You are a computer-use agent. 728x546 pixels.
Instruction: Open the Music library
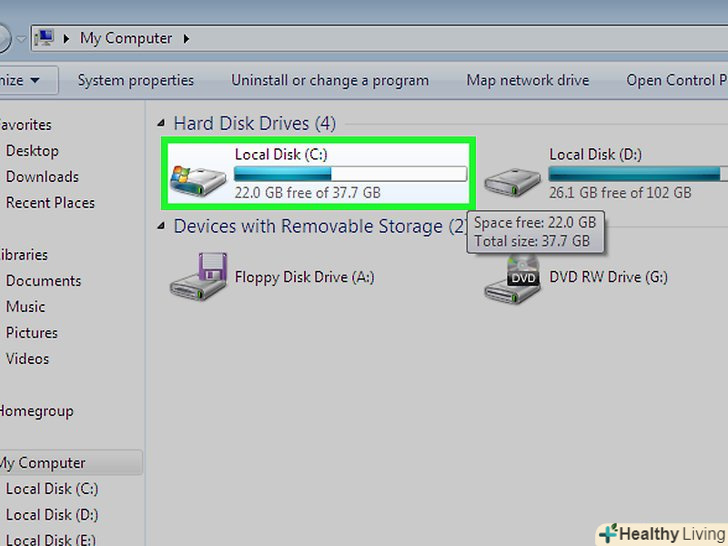(26, 307)
